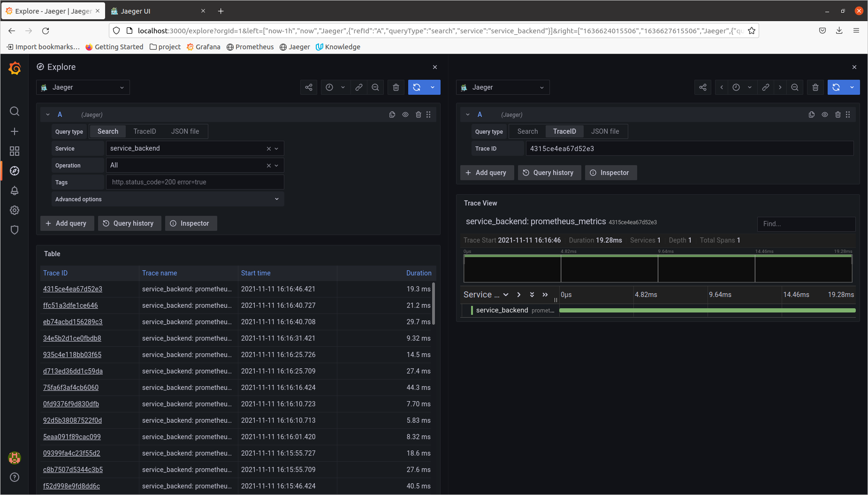The height and width of the screenshot is (495, 868).
Task: Open Help question mark icon
Action: click(x=15, y=477)
